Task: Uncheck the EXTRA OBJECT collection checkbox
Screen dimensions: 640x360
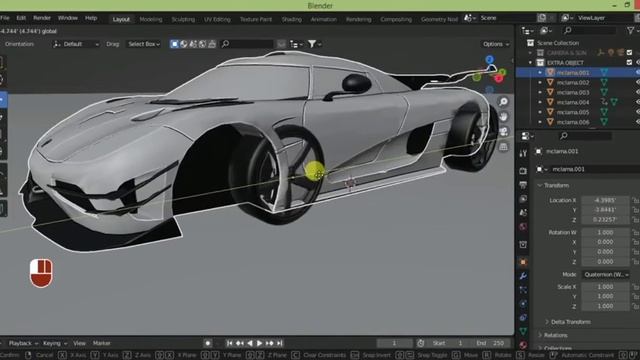Action: click(x=629, y=62)
